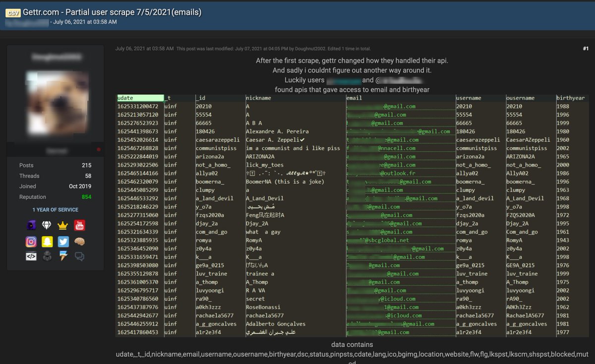The image size is (595, 364).
Task: Click the red status dot under avatar
Action: (x=99, y=149)
